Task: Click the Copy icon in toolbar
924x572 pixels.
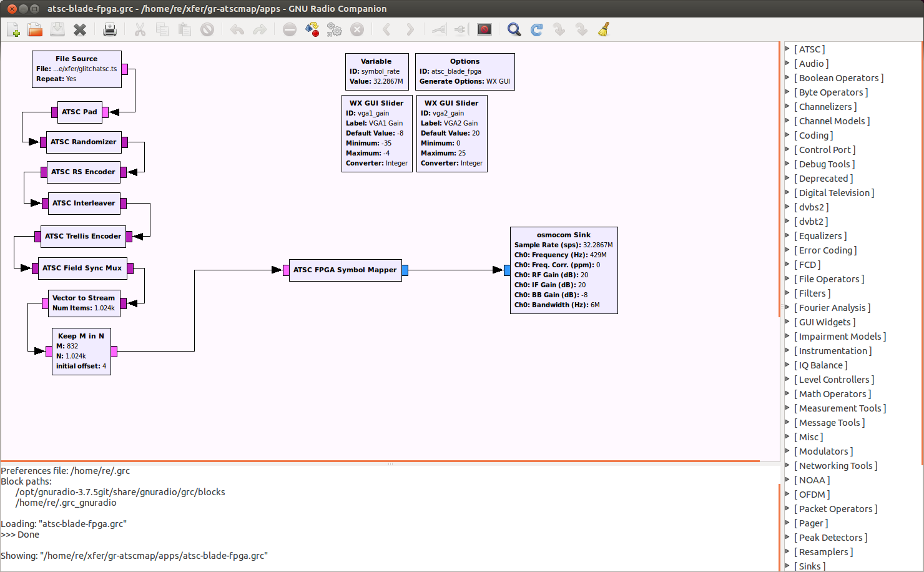Action: click(162, 29)
